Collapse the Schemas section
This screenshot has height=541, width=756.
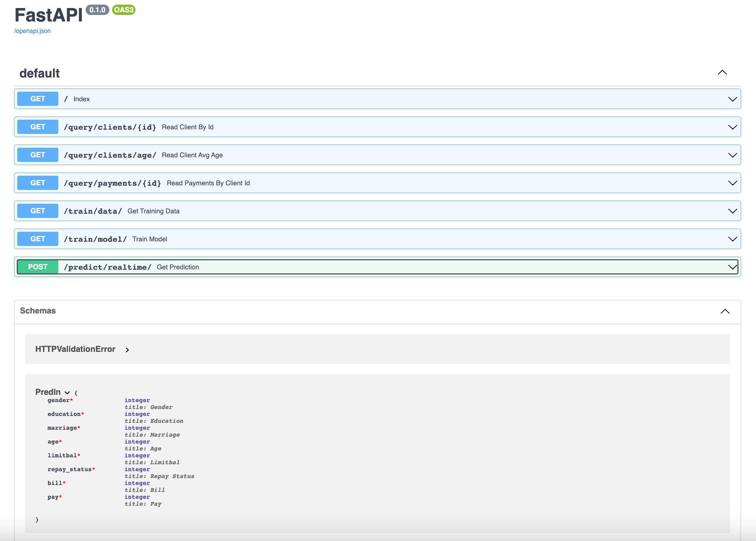pyautogui.click(x=725, y=311)
